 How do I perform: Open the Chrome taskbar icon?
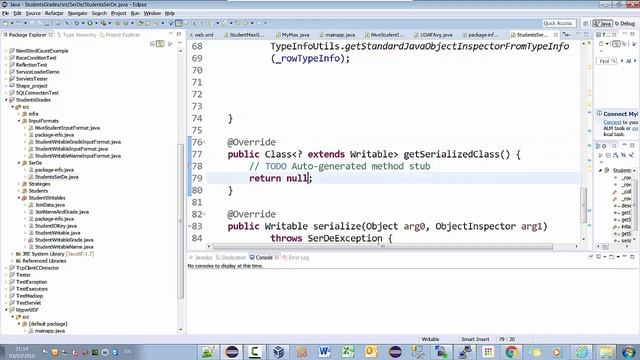tap(511, 352)
